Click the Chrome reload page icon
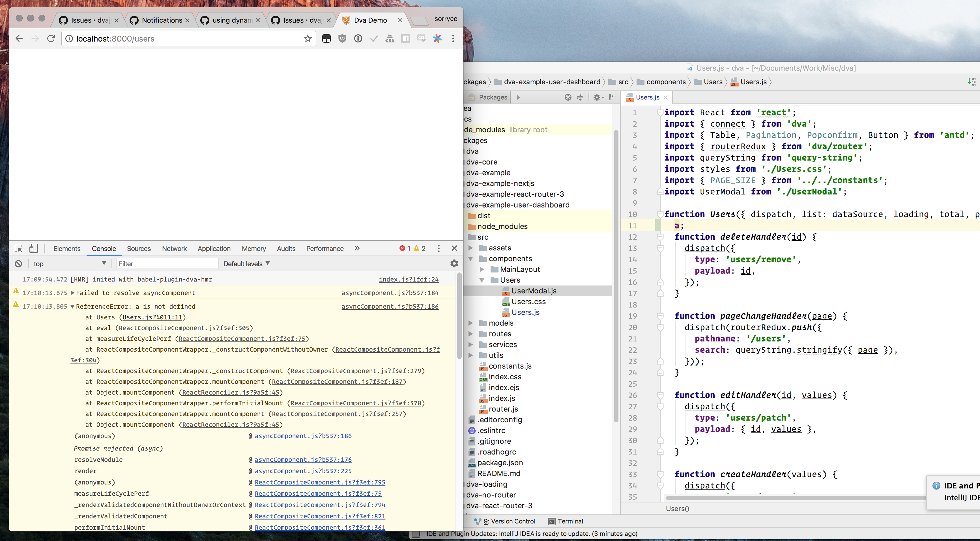This screenshot has height=541, width=980. [51, 38]
